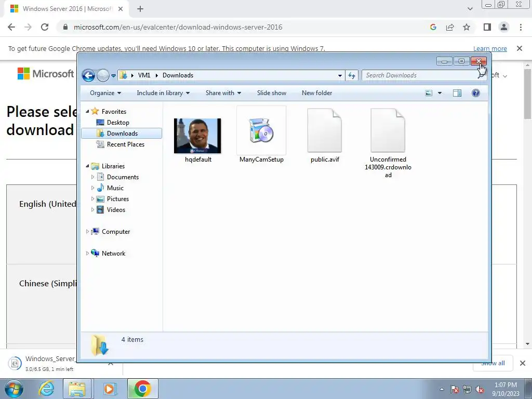Click the Change your view icon

pos(429,93)
